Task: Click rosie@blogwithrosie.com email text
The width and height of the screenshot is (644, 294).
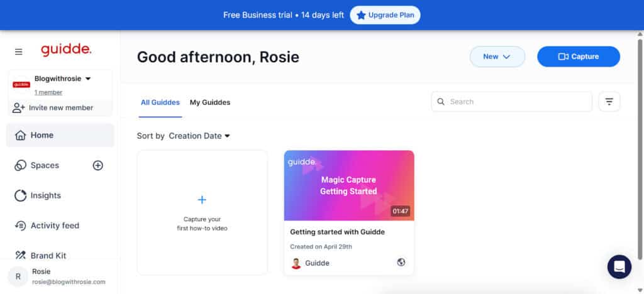Action: click(69, 282)
